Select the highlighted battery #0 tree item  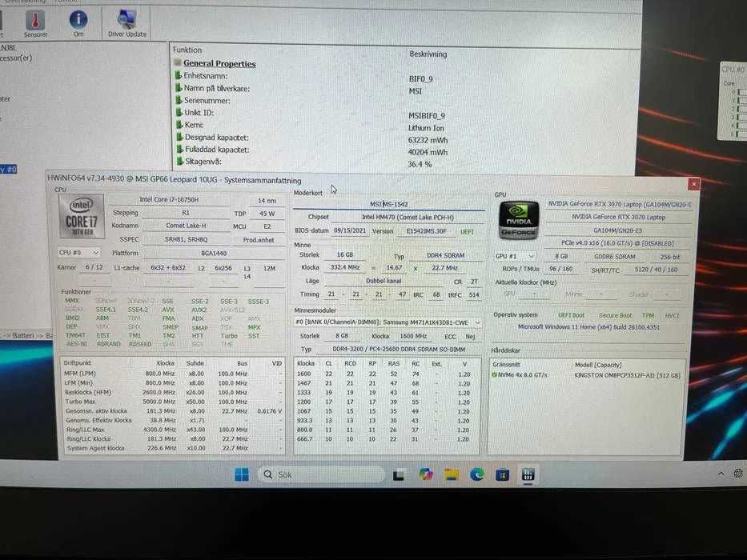(x=8, y=169)
